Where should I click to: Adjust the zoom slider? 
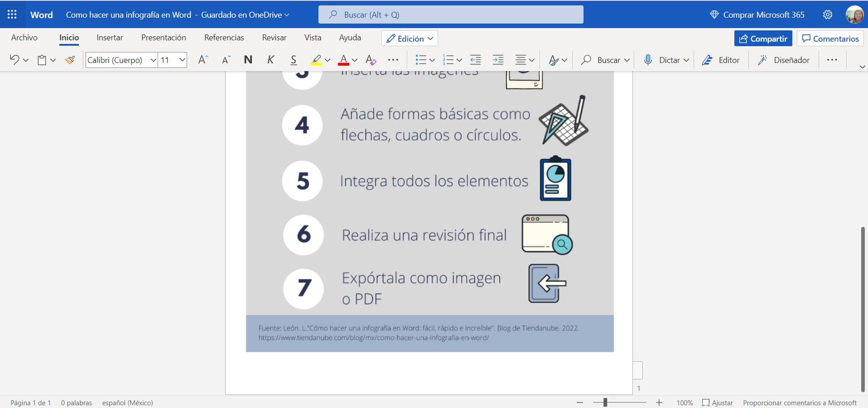coord(606,403)
